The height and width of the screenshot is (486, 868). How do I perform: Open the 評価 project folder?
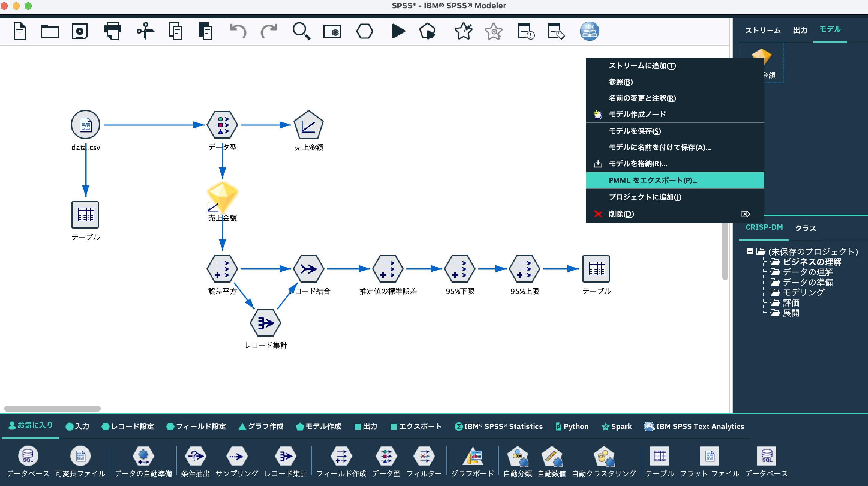(x=791, y=303)
